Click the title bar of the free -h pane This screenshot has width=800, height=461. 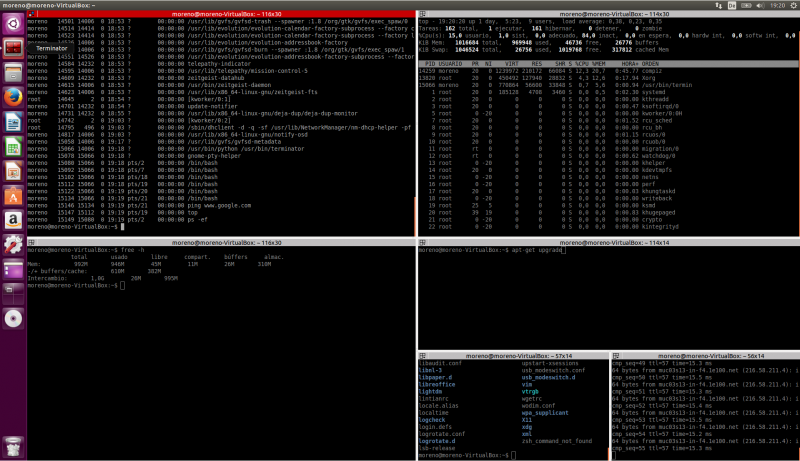click(x=221, y=243)
